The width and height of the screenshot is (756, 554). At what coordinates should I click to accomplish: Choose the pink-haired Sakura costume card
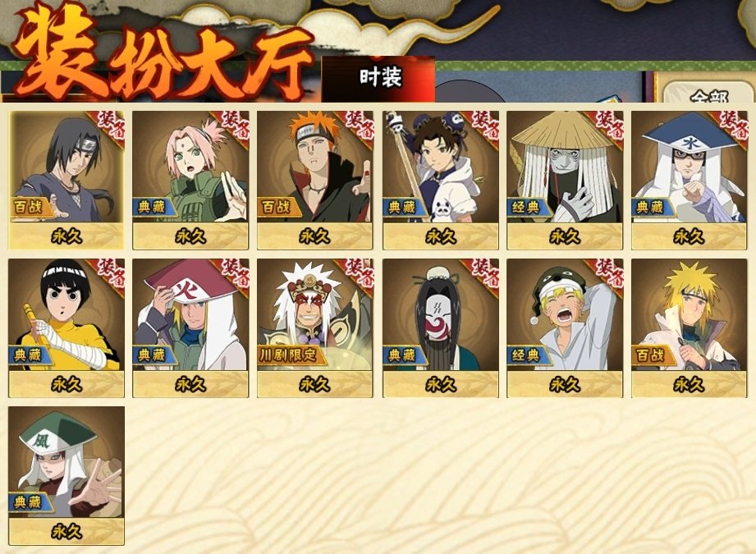(x=190, y=180)
